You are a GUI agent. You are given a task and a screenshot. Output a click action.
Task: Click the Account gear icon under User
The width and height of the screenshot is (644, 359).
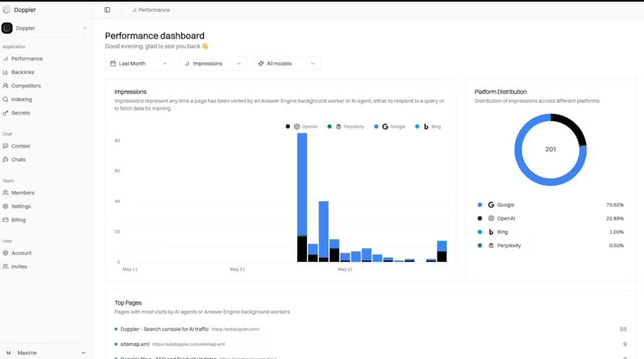point(5,253)
